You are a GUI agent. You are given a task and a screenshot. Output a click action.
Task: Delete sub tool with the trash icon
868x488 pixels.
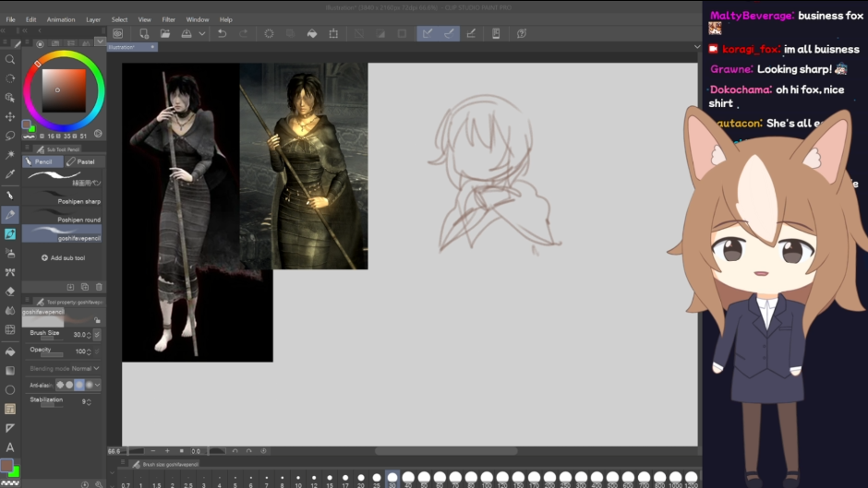pyautogui.click(x=98, y=287)
